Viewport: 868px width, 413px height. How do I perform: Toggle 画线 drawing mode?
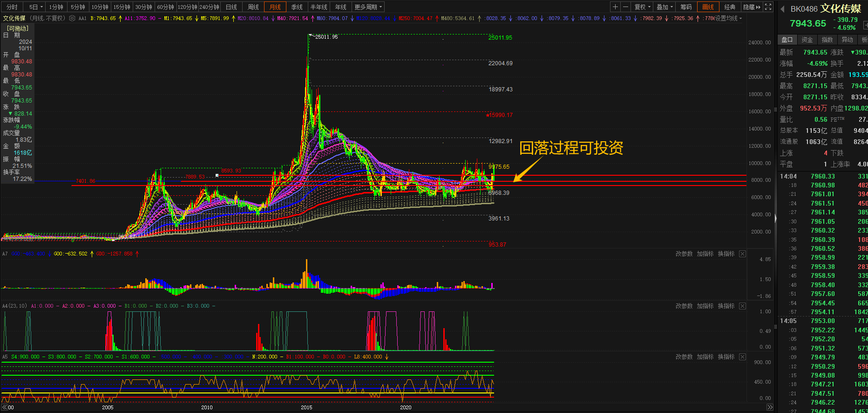click(708, 7)
